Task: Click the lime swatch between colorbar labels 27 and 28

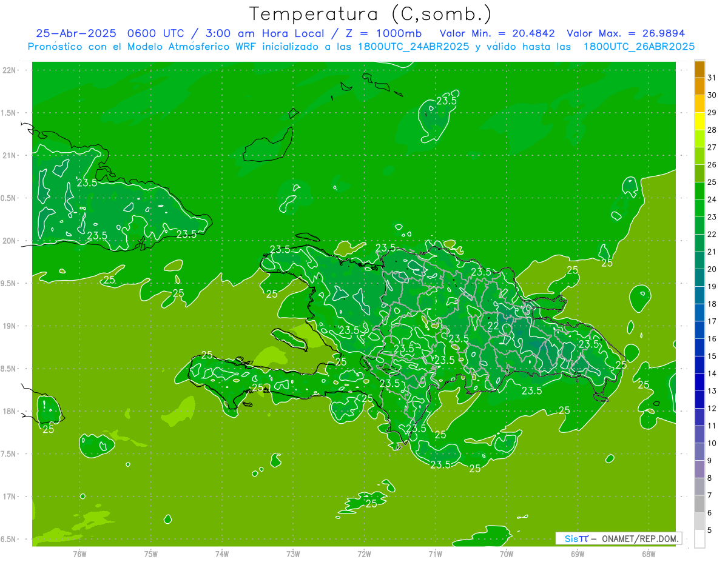Action: pos(699,139)
